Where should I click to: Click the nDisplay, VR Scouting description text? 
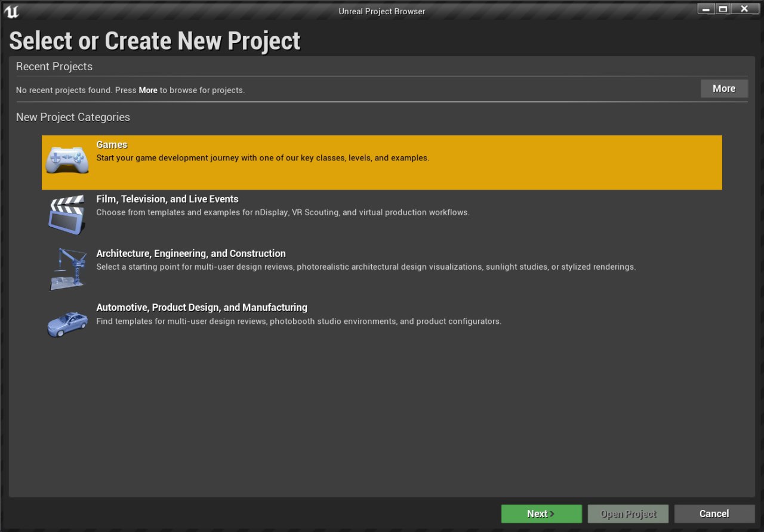pos(283,212)
